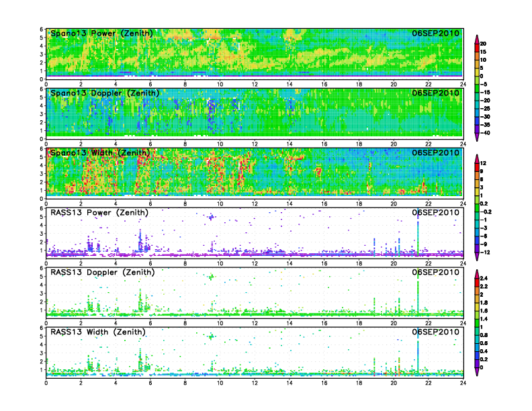Click the '-0.2' label on the middle colorbar
Viewport: 532px width, 411px height.
tap(486, 212)
